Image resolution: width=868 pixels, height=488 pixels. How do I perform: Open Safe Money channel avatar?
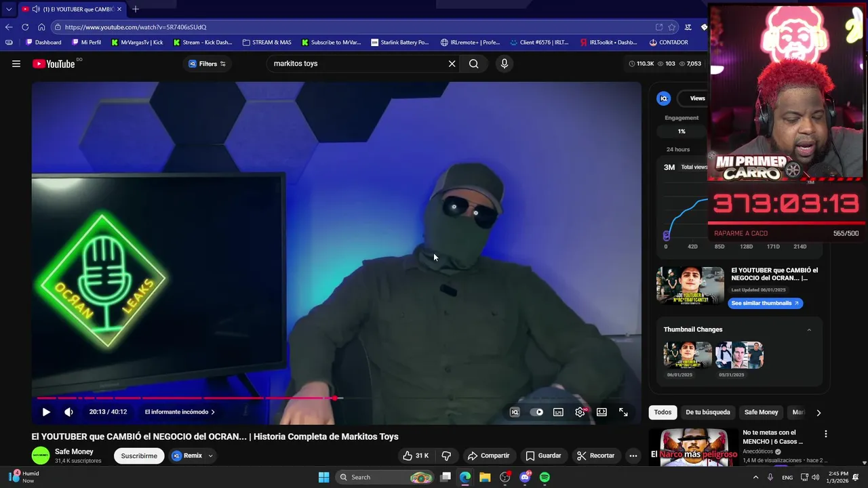(x=41, y=455)
